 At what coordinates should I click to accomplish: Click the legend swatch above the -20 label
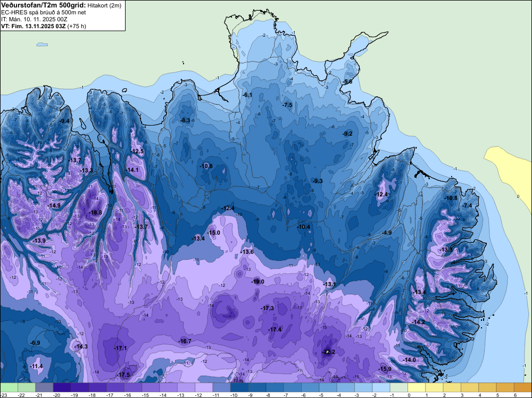[x=62, y=387]
